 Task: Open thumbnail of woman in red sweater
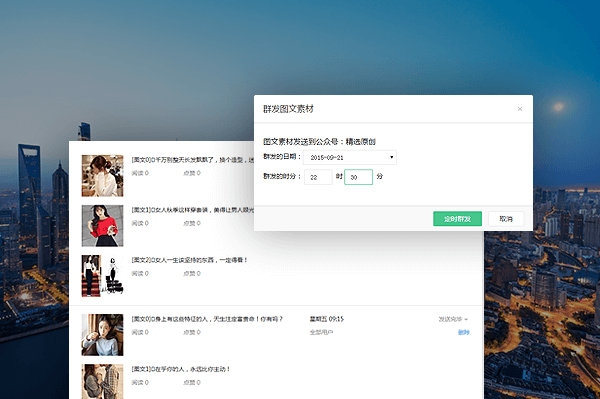[x=103, y=226]
